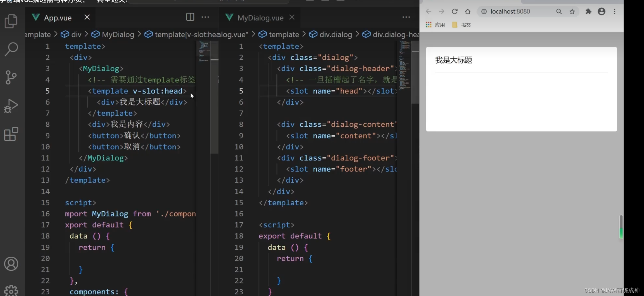Open the browser three-dot menu

click(x=614, y=11)
